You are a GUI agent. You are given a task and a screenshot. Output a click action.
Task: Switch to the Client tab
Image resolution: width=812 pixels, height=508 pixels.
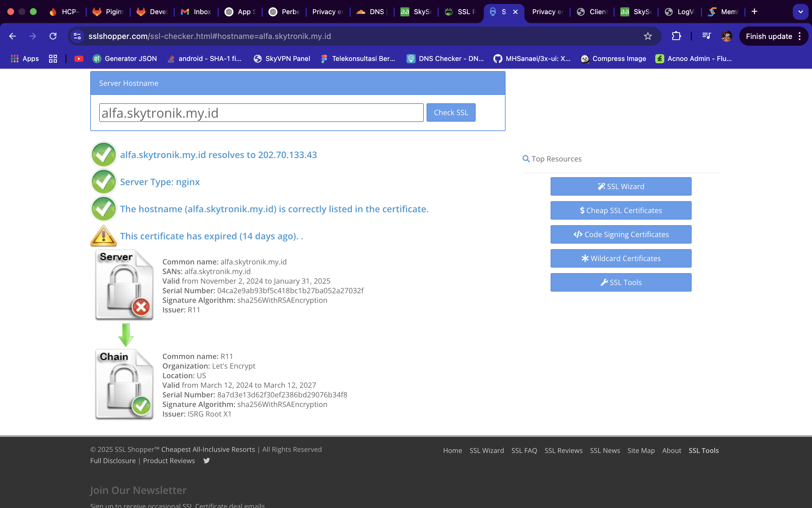click(x=592, y=12)
